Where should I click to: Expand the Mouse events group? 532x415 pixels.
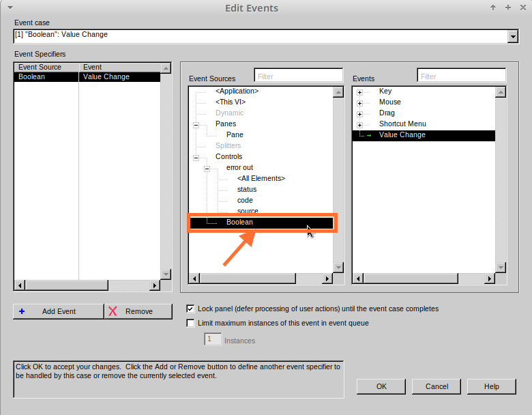click(359, 103)
